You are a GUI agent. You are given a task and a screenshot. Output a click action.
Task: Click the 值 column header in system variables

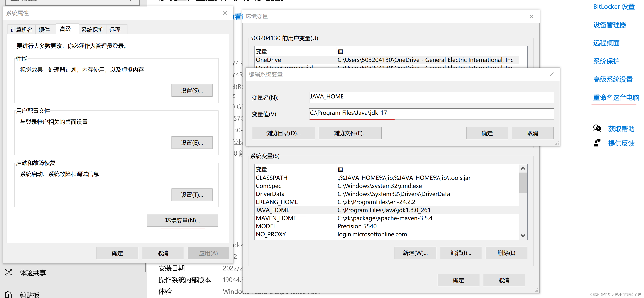428,169
